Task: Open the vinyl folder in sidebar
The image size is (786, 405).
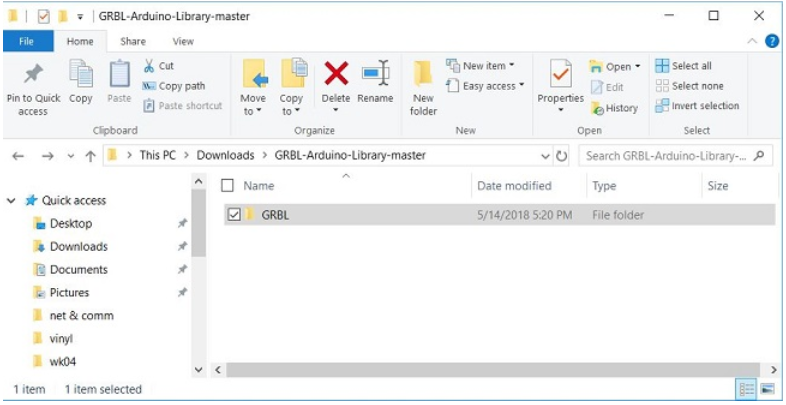Action: (x=61, y=339)
